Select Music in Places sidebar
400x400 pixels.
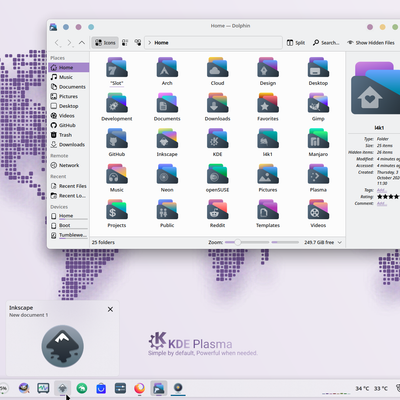coord(69,77)
